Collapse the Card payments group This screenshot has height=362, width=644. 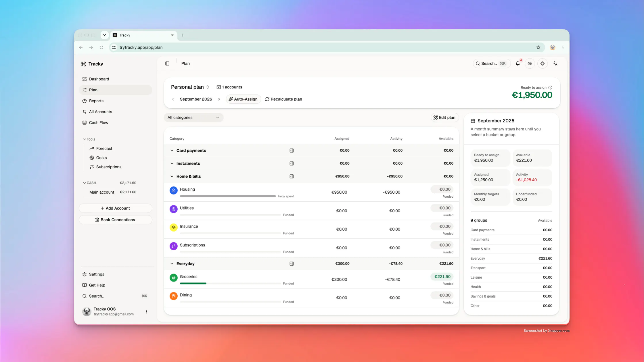coord(172,151)
